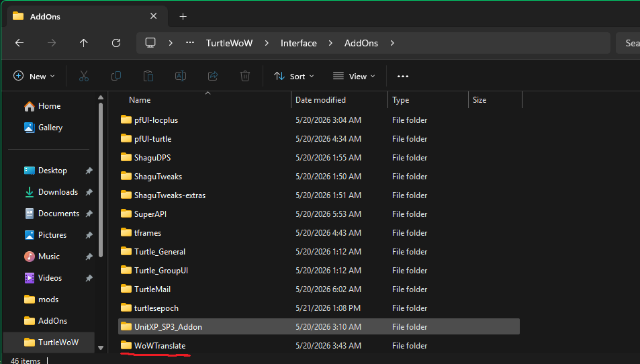Viewport: 640px width, 364px height.
Task: Expand the chevron after the This PC icon
Action: coord(171,43)
